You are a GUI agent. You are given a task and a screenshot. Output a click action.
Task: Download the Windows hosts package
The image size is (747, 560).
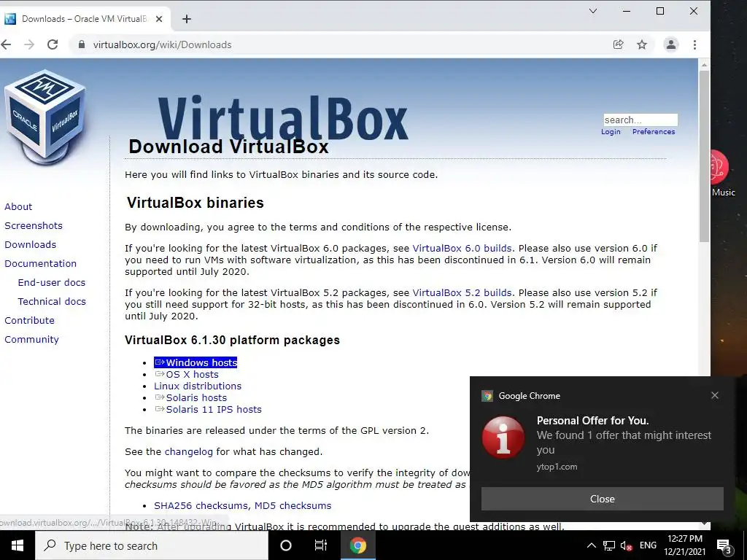coord(196,363)
